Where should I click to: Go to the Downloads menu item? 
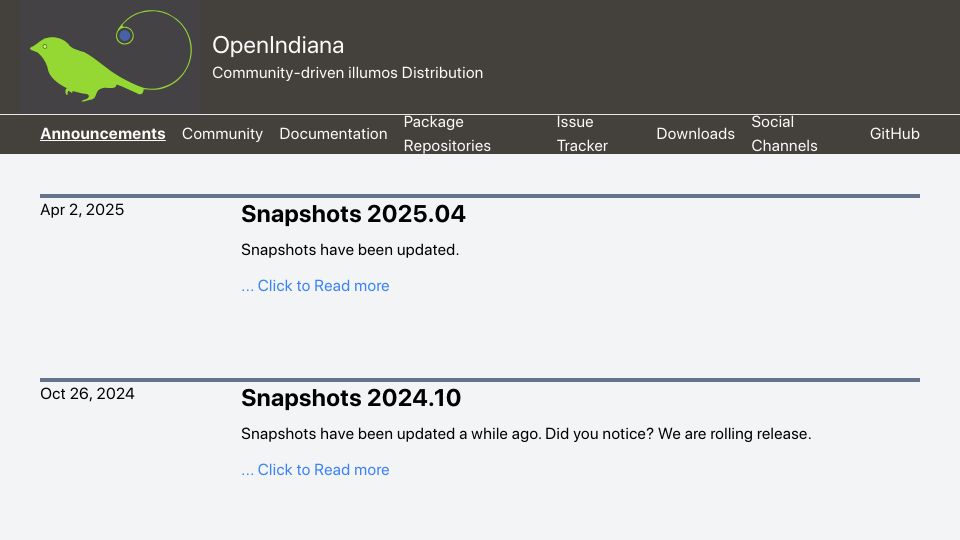tap(696, 133)
